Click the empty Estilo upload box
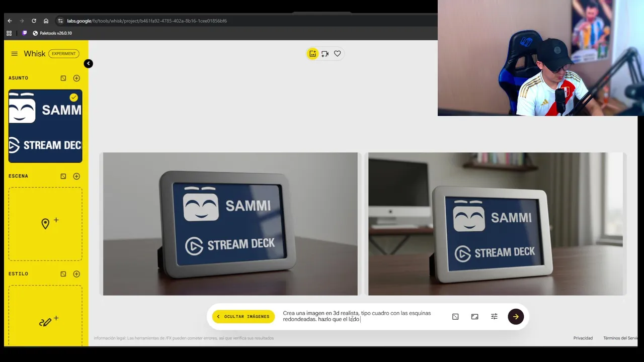 [x=45, y=315]
